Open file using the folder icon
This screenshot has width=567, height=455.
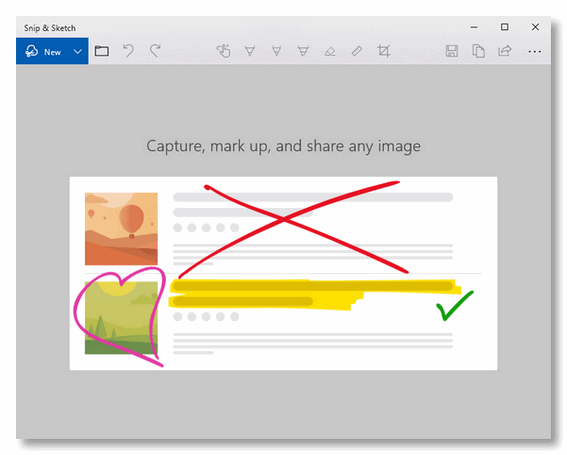(x=102, y=51)
